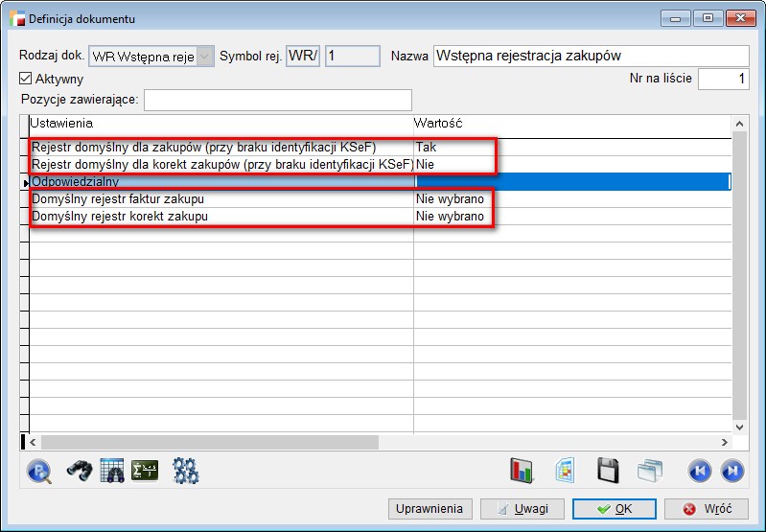Click the Nr na liście field
This screenshot has height=532, width=766.
723,80
